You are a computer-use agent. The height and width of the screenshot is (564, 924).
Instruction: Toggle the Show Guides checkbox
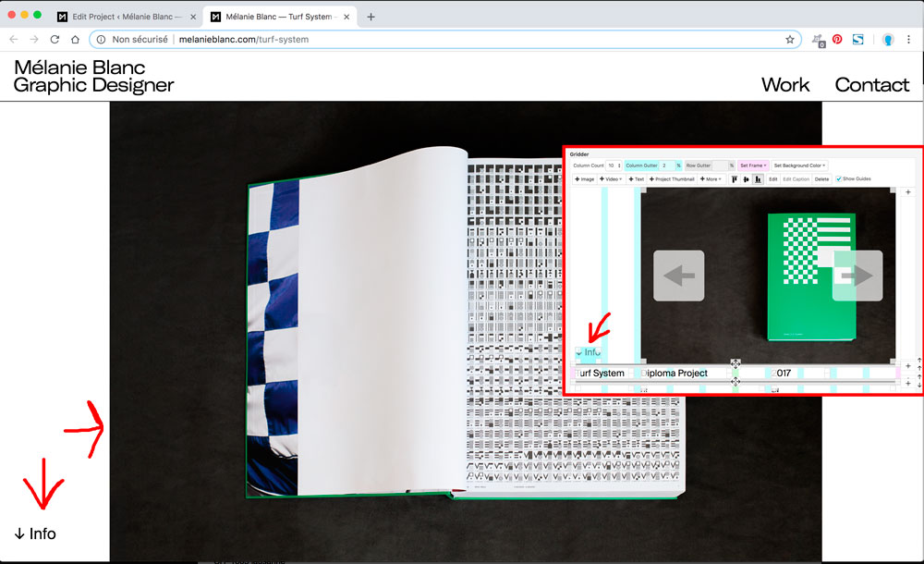click(x=839, y=179)
